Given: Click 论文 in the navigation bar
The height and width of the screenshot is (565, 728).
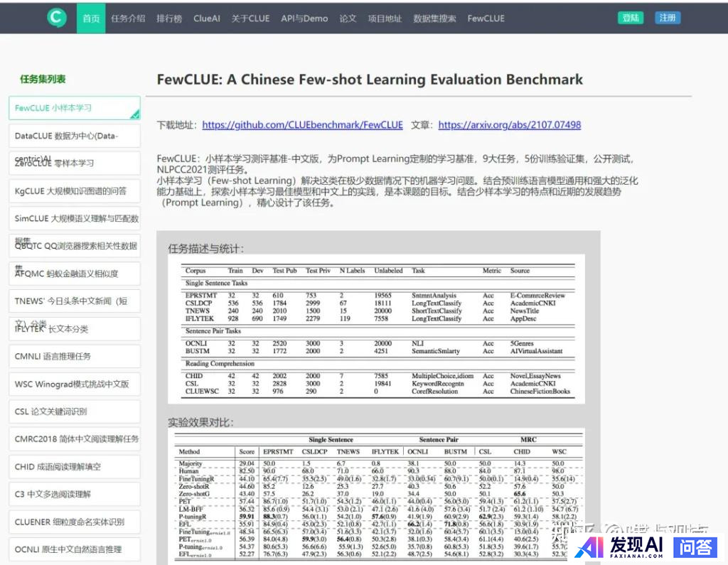Looking at the screenshot, I should tap(348, 18).
